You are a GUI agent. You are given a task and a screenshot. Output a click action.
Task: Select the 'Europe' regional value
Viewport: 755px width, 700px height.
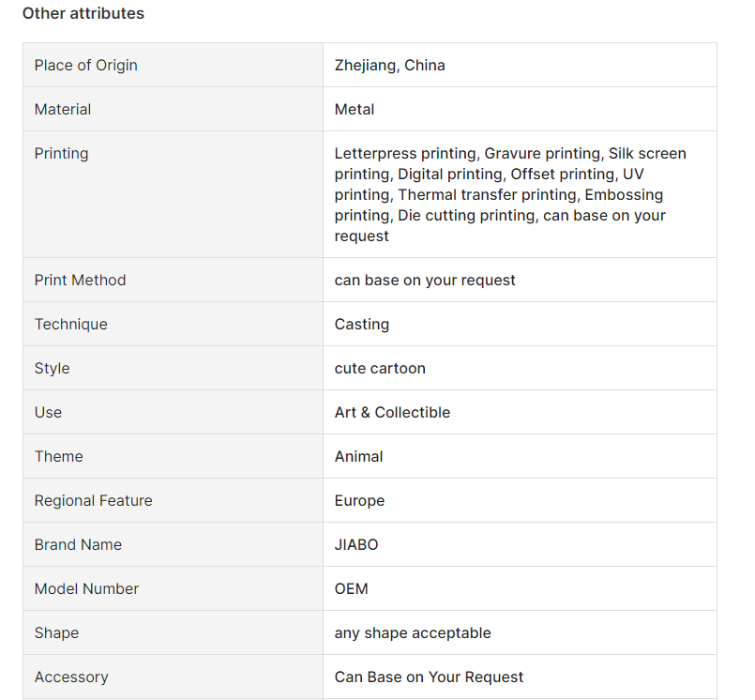[360, 500]
